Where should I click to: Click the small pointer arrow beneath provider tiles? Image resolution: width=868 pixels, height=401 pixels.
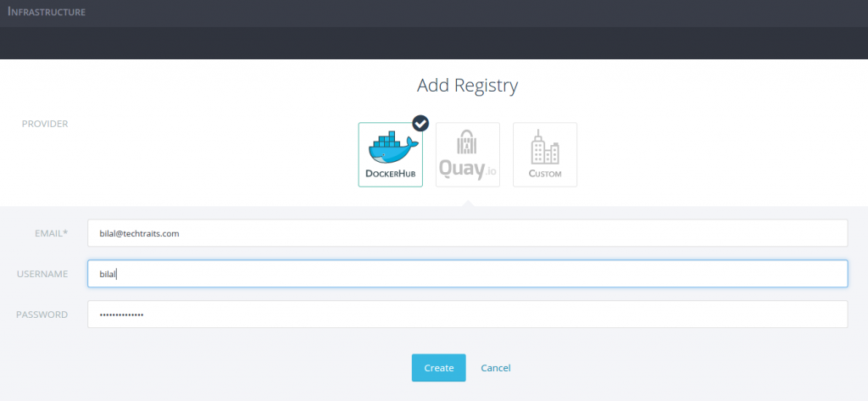(467, 203)
